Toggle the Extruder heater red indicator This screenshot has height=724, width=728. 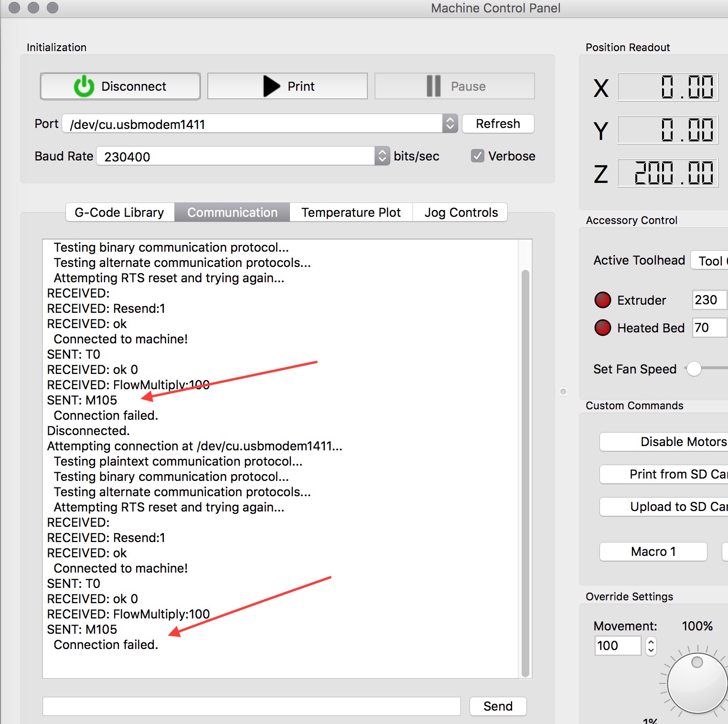point(603,300)
